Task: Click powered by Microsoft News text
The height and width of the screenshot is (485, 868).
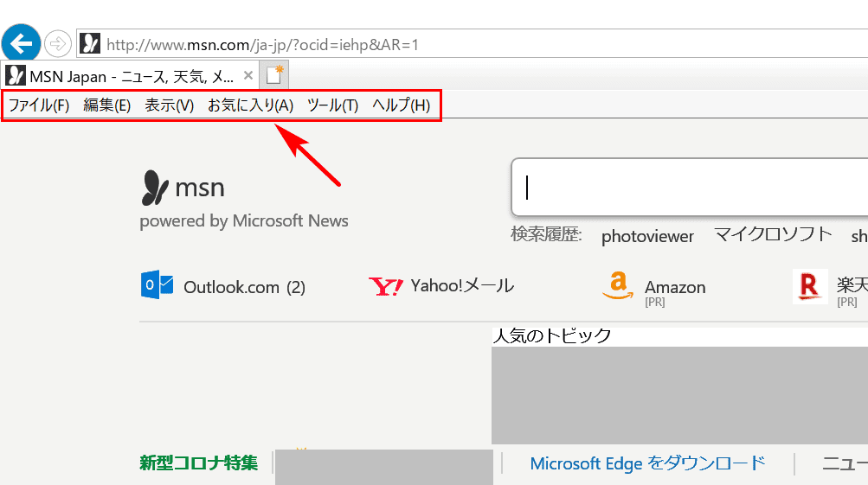Action: pos(244,221)
